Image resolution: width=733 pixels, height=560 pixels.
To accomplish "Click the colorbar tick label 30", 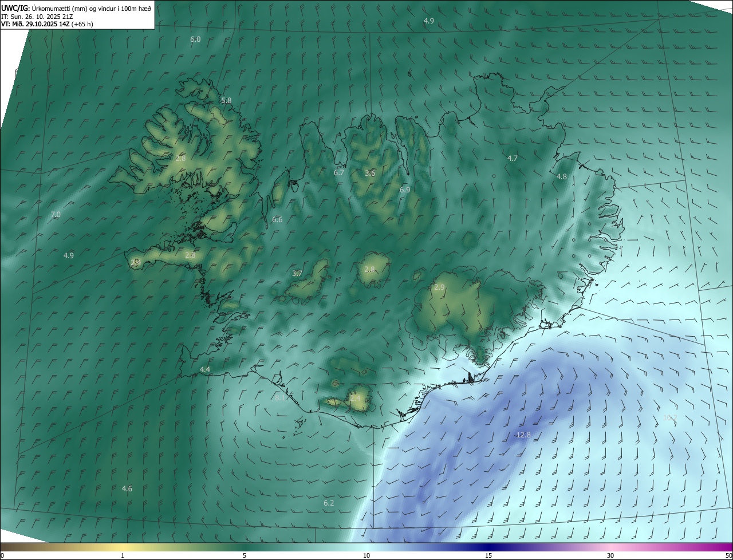I will pyautogui.click(x=610, y=555).
